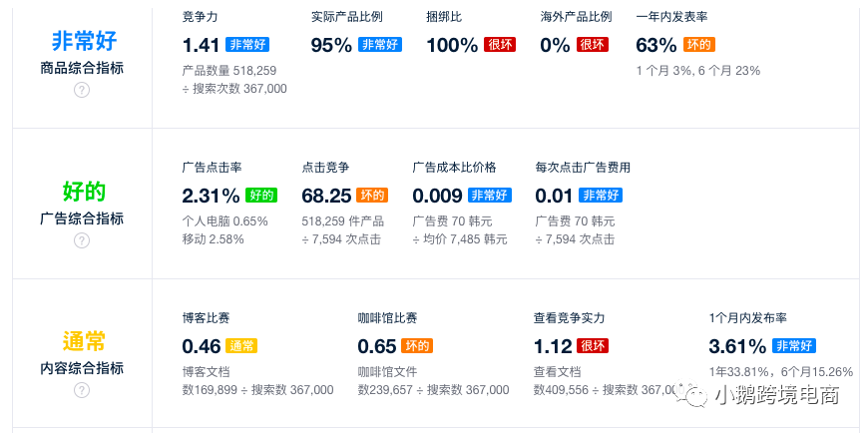The image size is (868, 433).
Task: Click the 很坏 badge next to 0%
Action: click(x=593, y=45)
